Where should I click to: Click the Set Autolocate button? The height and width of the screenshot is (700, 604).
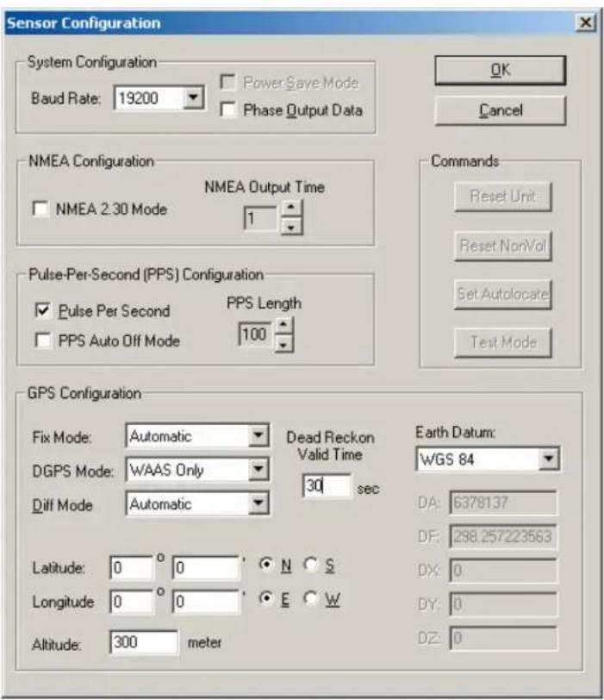(x=502, y=294)
